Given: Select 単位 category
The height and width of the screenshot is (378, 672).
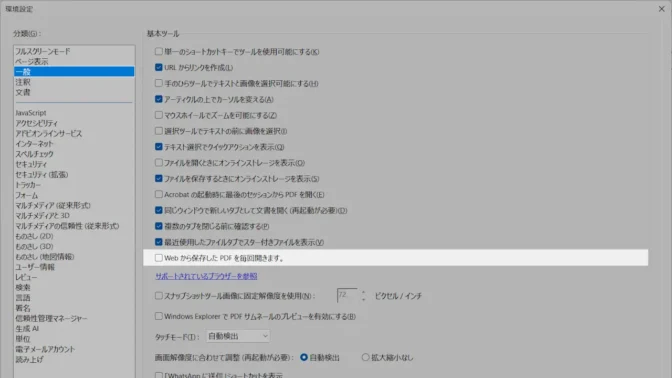Looking at the screenshot, I should click(74, 339).
